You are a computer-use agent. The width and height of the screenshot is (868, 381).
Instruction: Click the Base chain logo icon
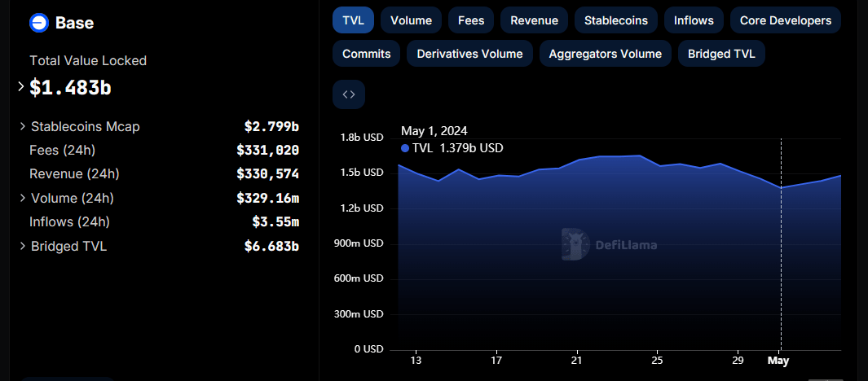coord(39,23)
